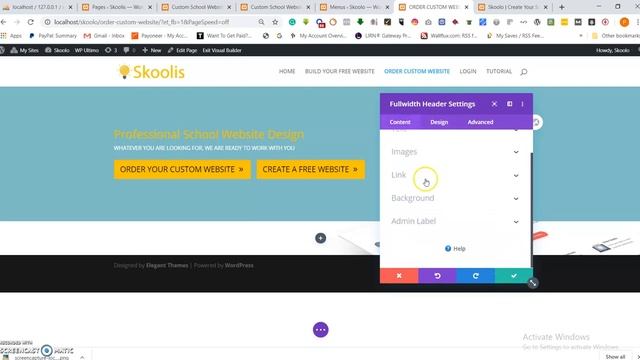Switch to the Pages - Skoolis browser tab
The image size is (640, 360).
[117, 7]
